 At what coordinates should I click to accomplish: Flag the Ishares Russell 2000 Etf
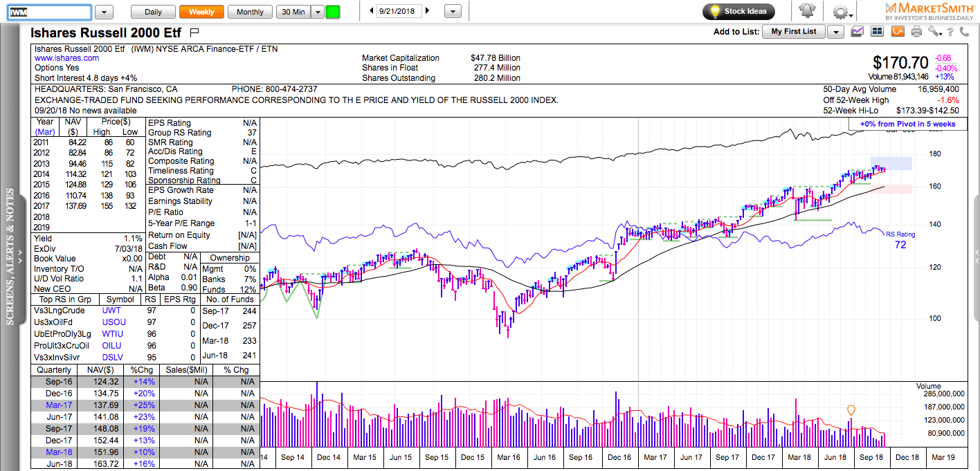(x=194, y=32)
